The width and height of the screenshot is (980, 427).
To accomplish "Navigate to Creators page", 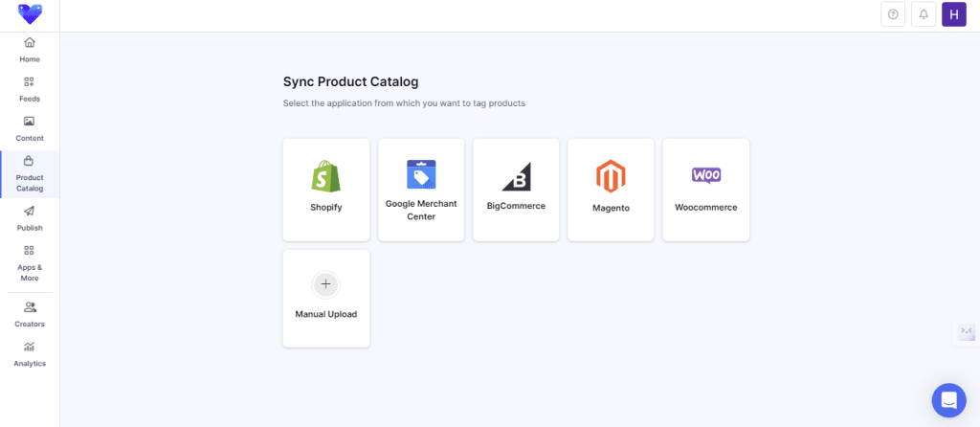I will point(30,314).
